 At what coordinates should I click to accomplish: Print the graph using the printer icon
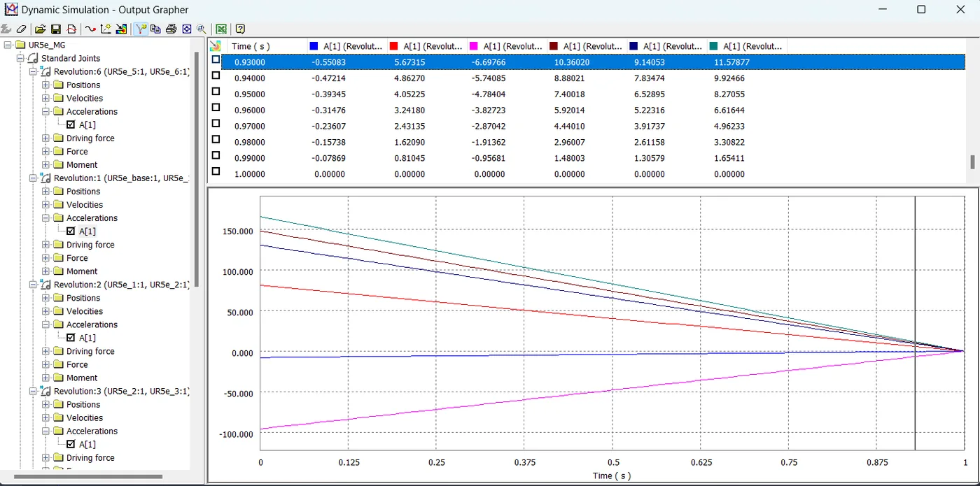tap(171, 29)
